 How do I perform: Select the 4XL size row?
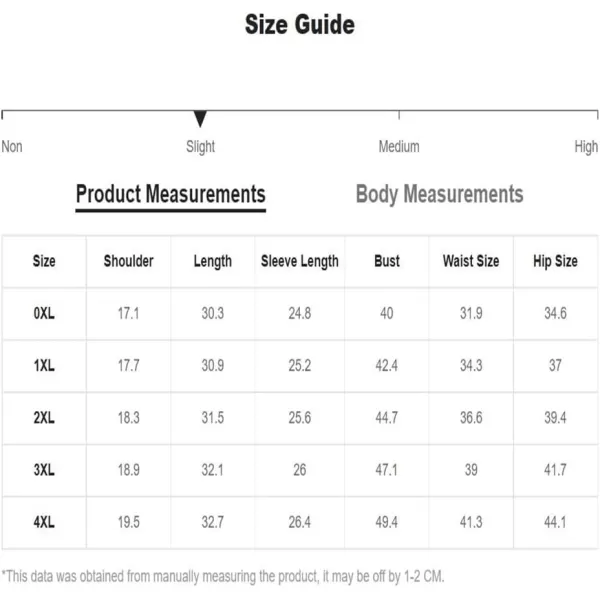point(300,522)
